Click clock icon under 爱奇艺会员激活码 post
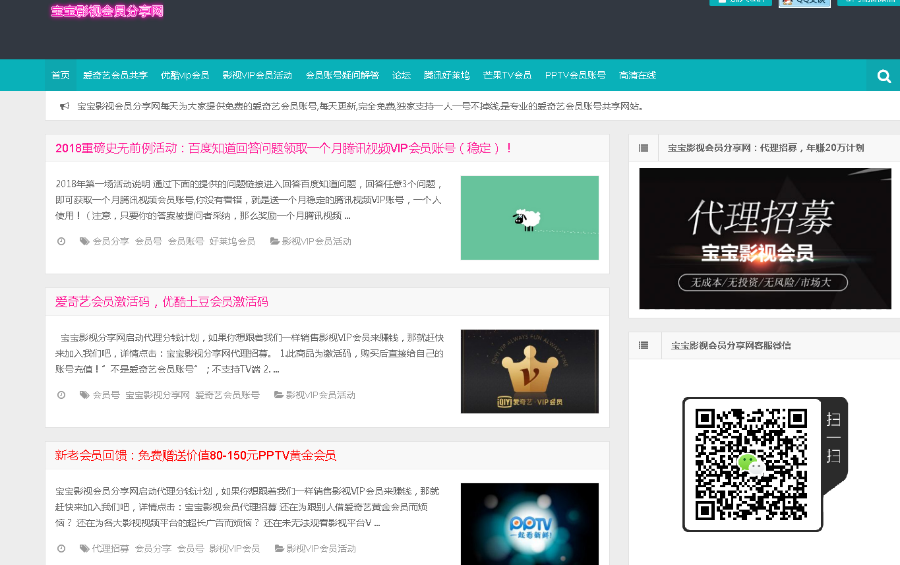Image resolution: width=900 pixels, height=565 pixels. tap(61, 395)
